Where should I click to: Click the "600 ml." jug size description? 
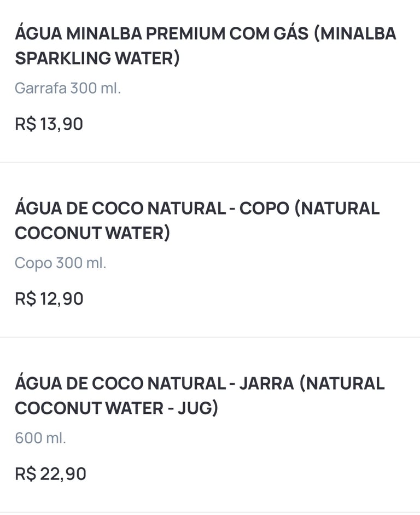tap(40, 438)
